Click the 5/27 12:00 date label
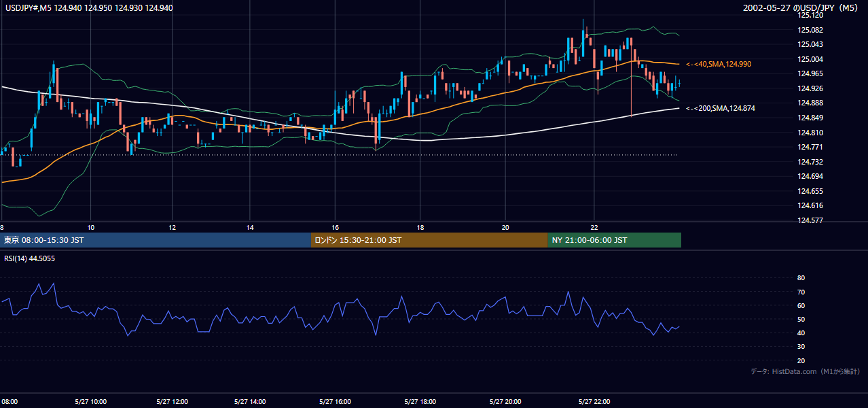The height and width of the screenshot is (408, 868). (x=173, y=401)
